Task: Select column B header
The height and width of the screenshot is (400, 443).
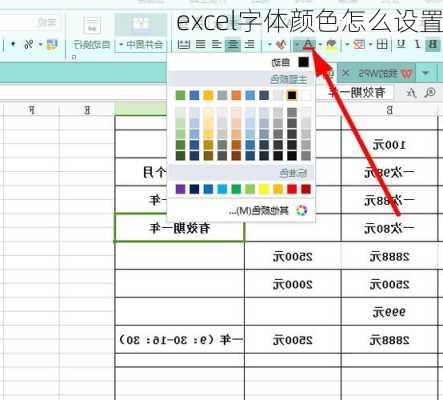Action: pyautogui.click(x=389, y=110)
